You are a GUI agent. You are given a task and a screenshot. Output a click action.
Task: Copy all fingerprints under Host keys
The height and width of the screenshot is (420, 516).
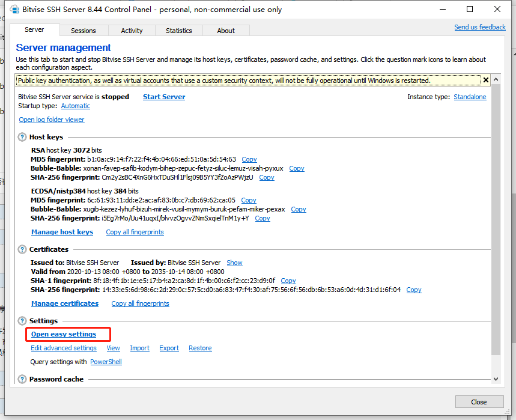pos(135,232)
